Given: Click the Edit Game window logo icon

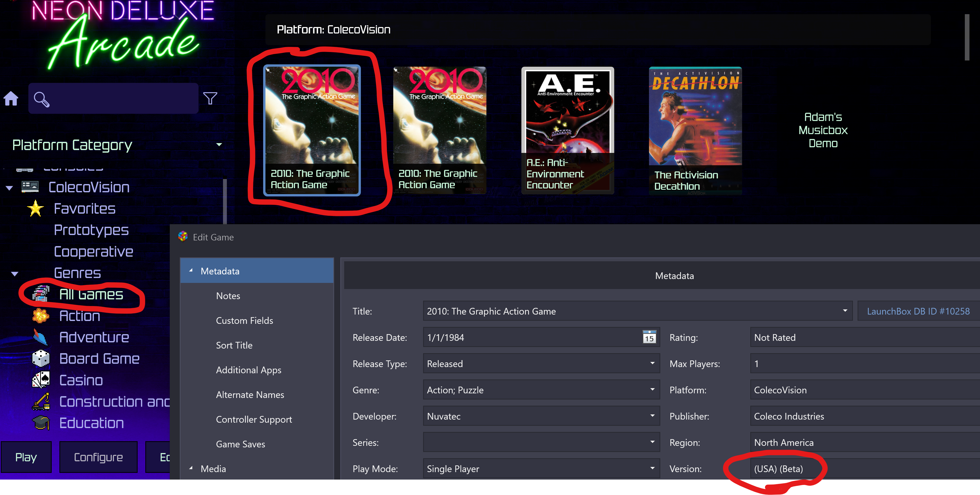Looking at the screenshot, I should click(183, 237).
